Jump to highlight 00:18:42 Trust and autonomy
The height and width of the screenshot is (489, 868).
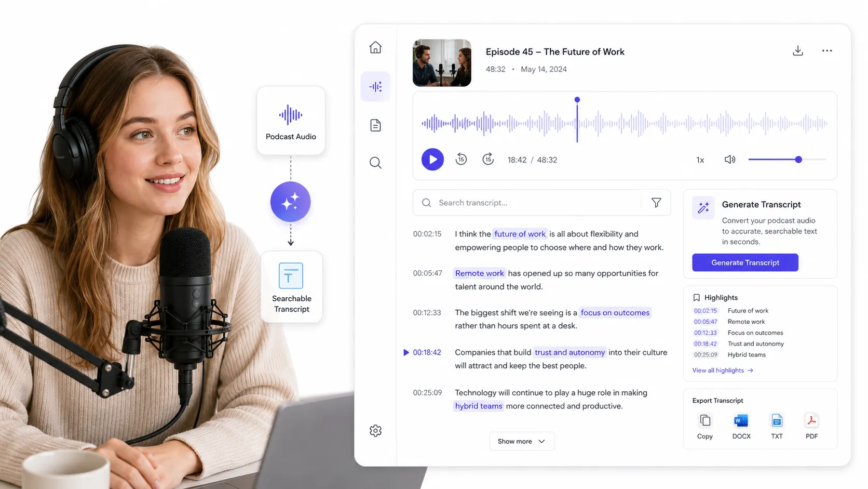738,343
